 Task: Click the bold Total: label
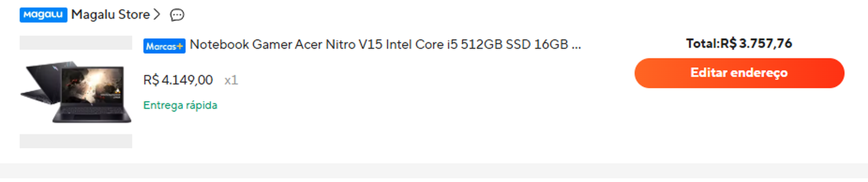(x=703, y=44)
